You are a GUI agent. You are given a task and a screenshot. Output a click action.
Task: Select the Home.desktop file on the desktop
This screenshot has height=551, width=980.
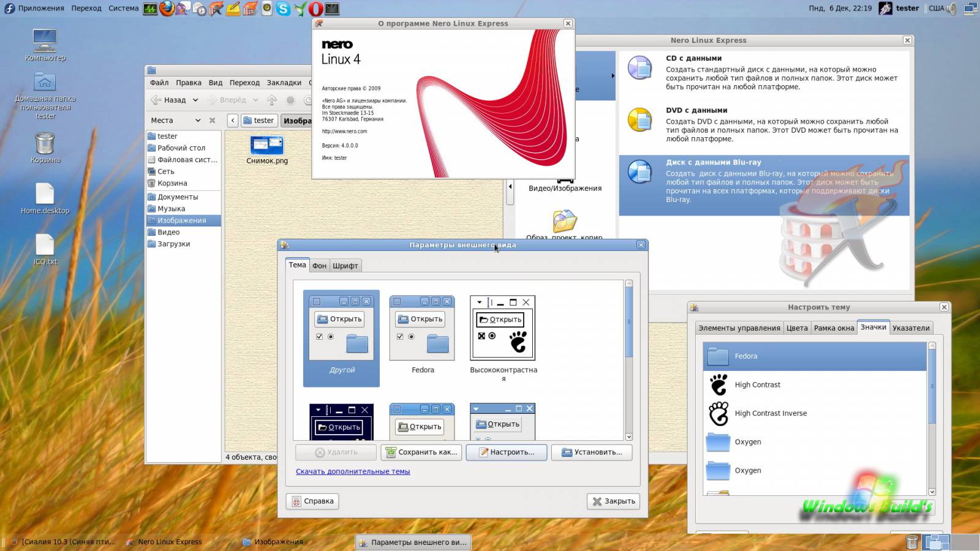[x=45, y=198]
